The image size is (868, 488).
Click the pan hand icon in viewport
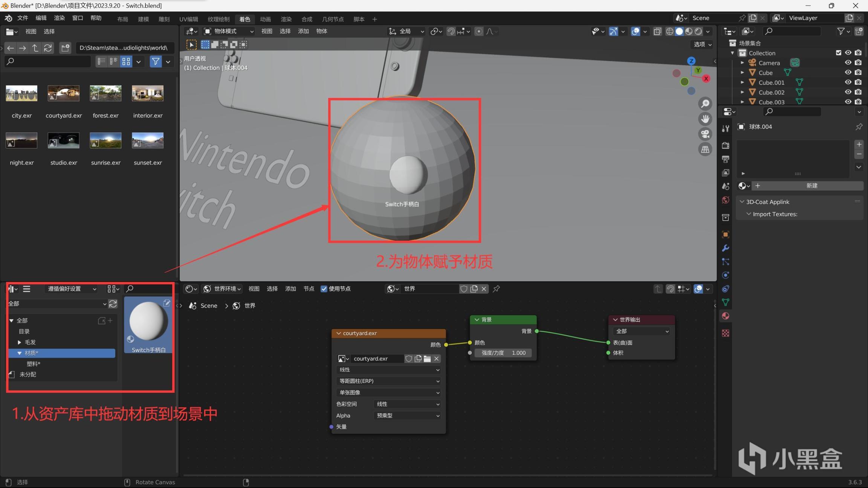705,119
